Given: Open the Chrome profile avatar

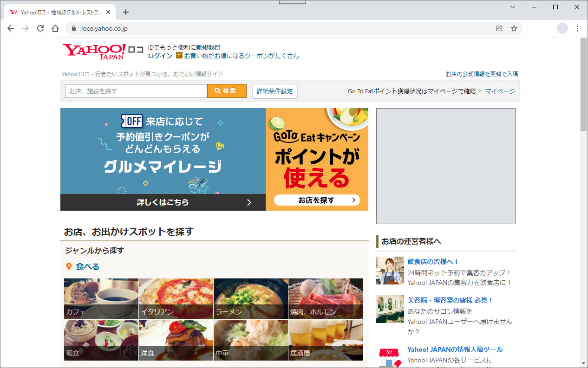Looking at the screenshot, I should pos(562,28).
